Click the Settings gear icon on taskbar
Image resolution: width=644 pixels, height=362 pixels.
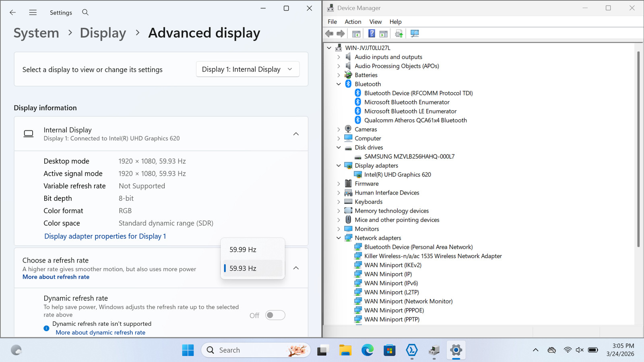[x=456, y=350]
